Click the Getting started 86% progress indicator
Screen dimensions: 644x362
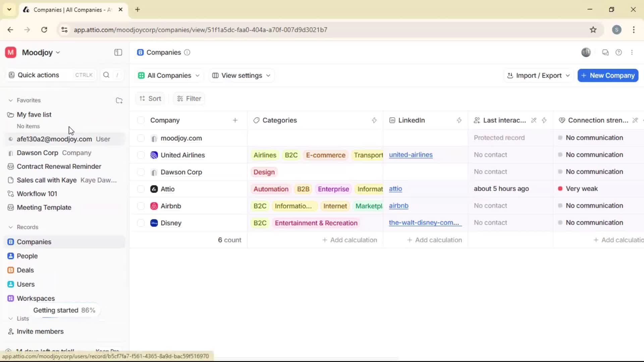pyautogui.click(x=64, y=310)
